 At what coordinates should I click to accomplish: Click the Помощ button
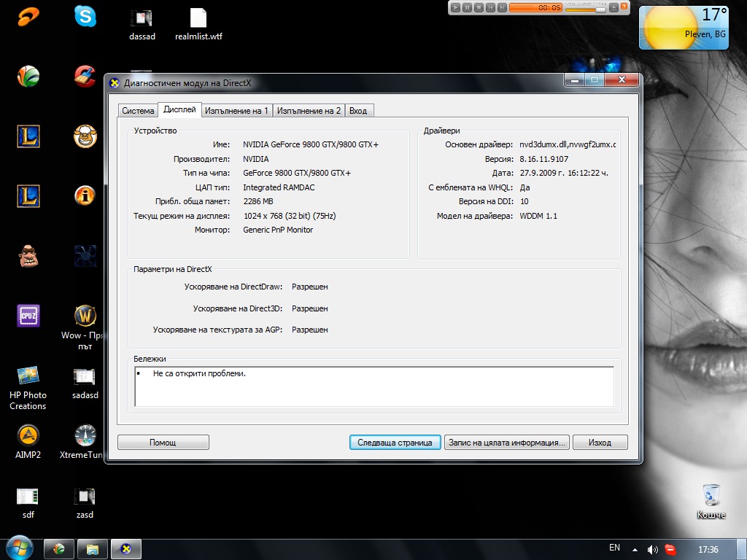(x=163, y=443)
